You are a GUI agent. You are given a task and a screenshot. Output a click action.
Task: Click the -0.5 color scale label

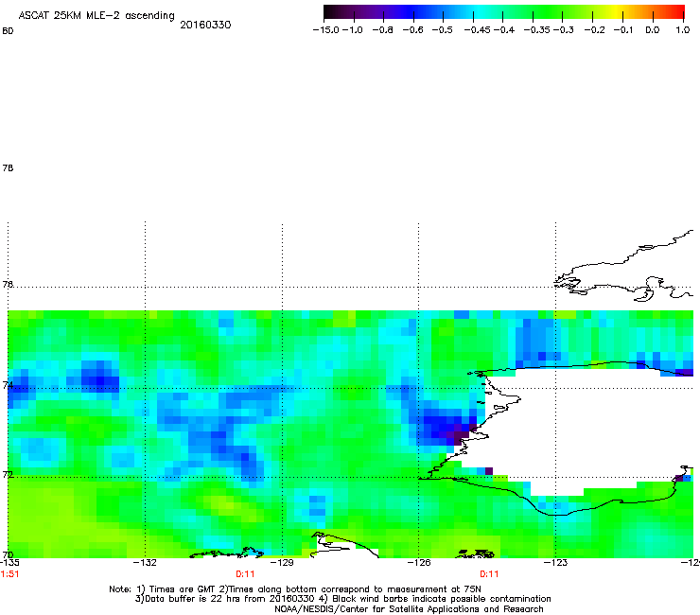pos(442,30)
